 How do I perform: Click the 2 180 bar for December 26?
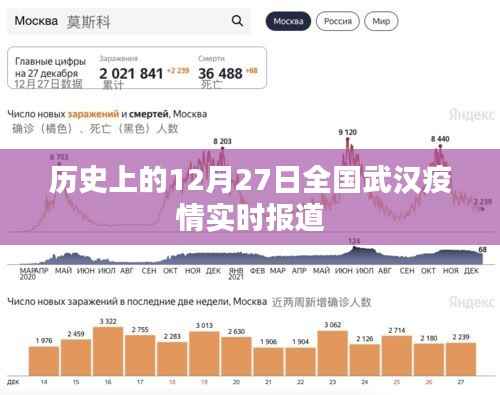point(429,360)
